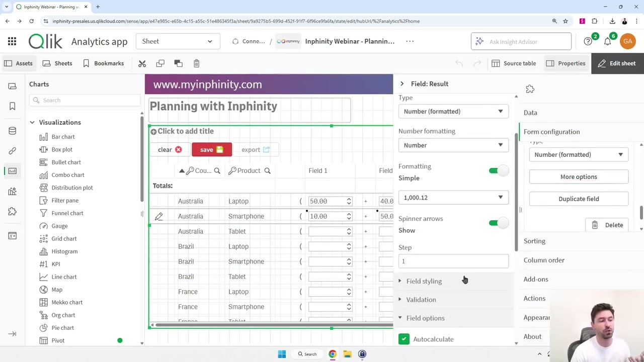Viewport: 644px width, 362px height.
Task: Click the copy icon in toolbar
Action: tap(160, 63)
